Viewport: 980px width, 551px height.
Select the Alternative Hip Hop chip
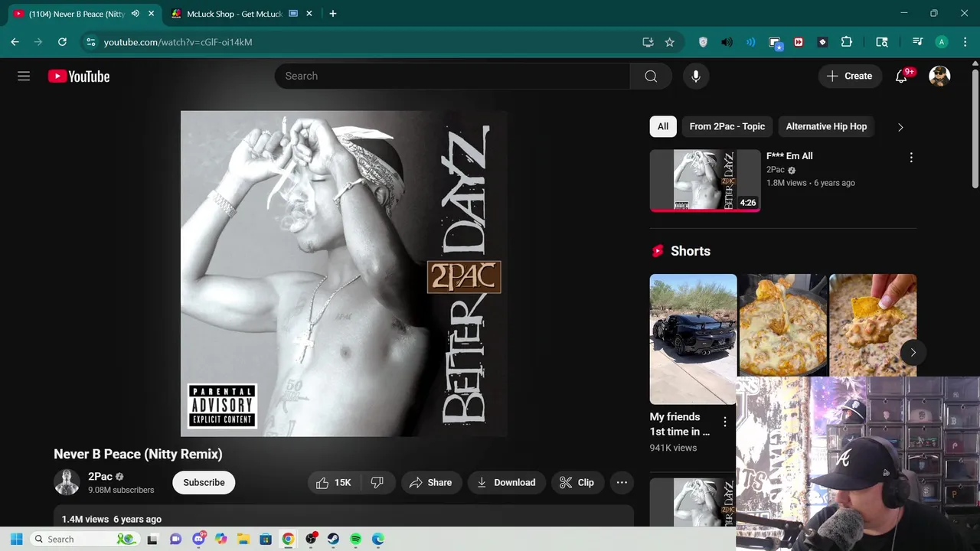[826, 126]
